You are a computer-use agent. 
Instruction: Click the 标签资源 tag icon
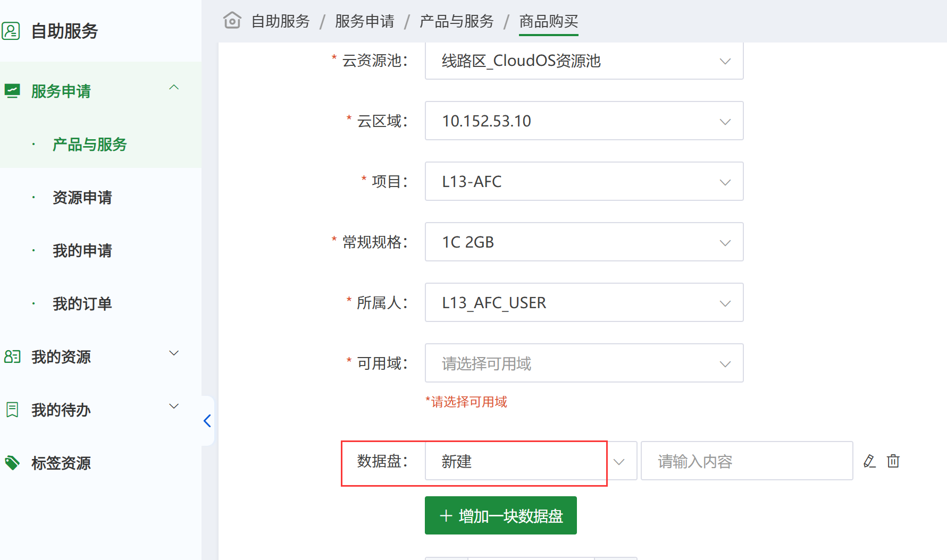12,463
